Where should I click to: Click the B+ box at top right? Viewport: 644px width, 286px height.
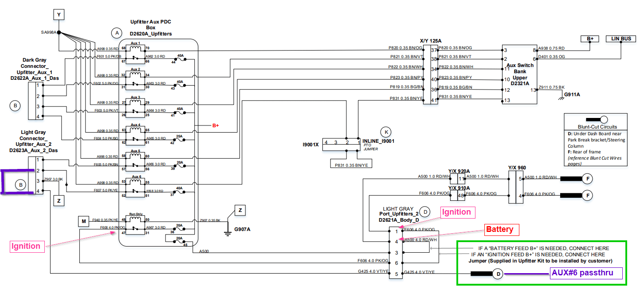click(x=590, y=39)
